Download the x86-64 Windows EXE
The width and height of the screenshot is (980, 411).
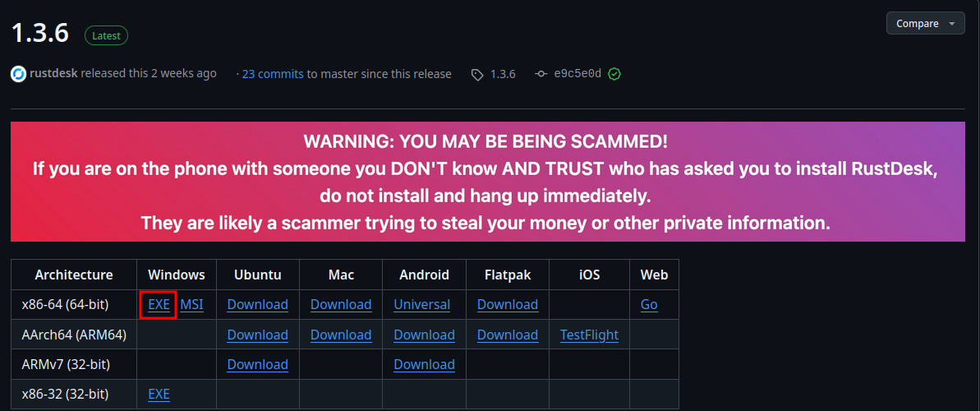159,304
